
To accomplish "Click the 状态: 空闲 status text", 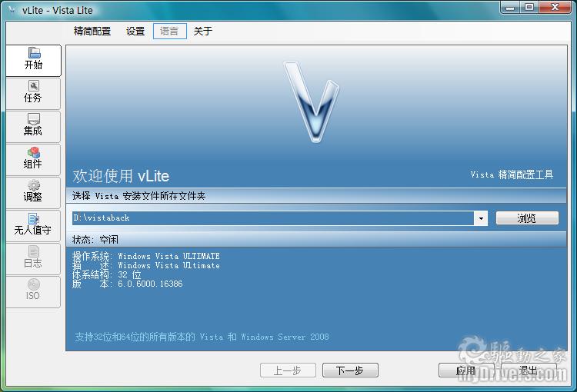I will tap(95, 240).
